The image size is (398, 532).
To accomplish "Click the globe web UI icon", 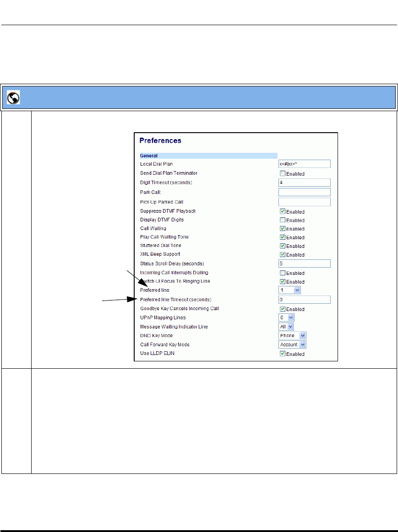I will tap(13, 97).
